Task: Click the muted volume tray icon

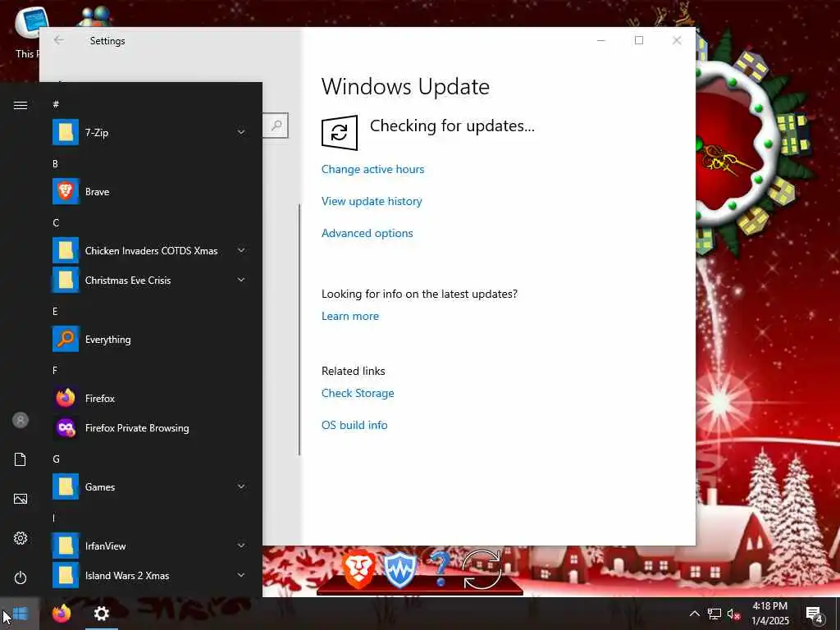Action: (733, 614)
